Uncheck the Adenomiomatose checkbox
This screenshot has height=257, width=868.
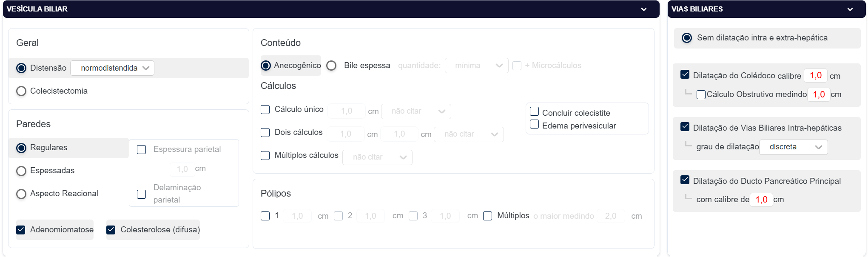coord(21,230)
